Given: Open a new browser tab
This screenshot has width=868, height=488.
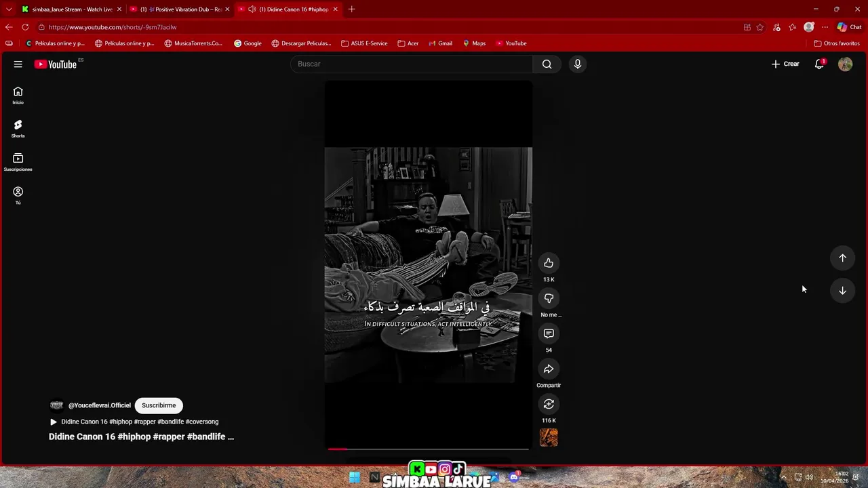Looking at the screenshot, I should 351,9.
